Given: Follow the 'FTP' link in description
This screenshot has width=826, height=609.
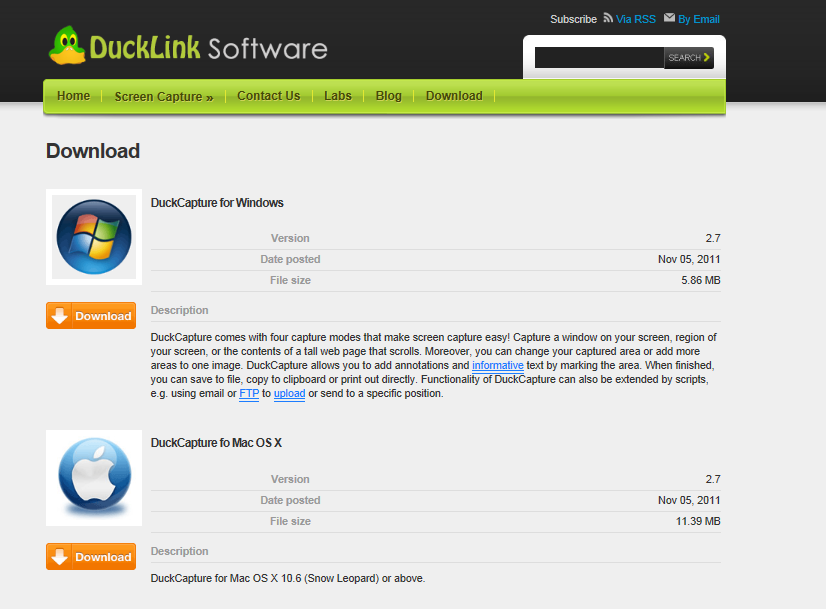Looking at the screenshot, I should (249, 394).
